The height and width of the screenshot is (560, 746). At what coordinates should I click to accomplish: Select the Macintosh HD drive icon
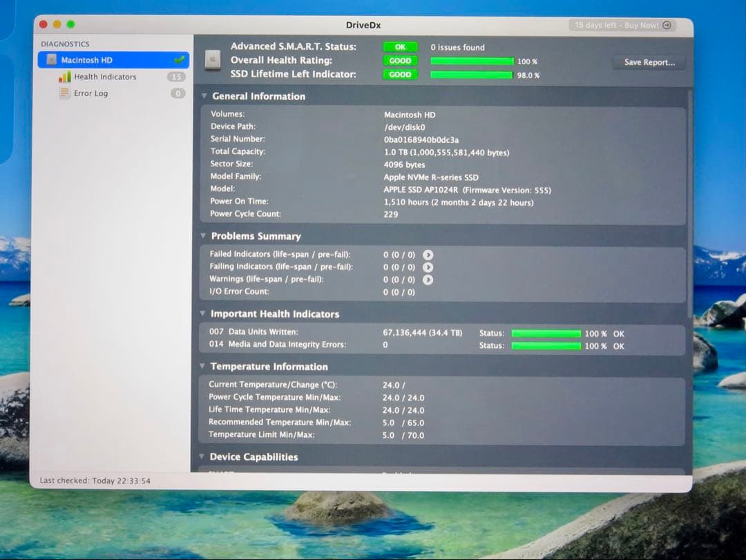(50, 60)
